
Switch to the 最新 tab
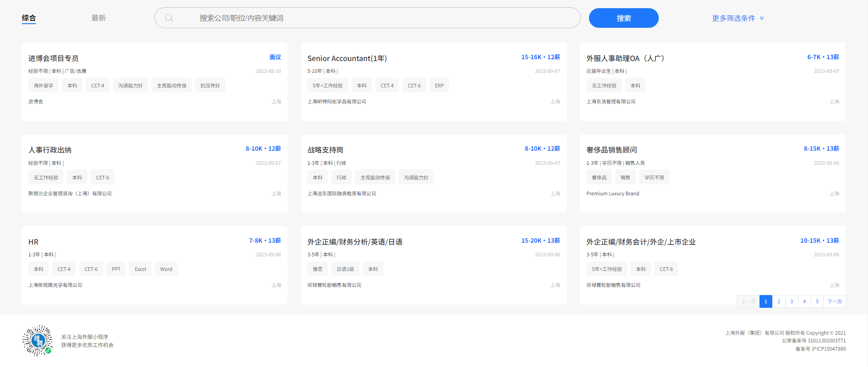pyautogui.click(x=98, y=18)
